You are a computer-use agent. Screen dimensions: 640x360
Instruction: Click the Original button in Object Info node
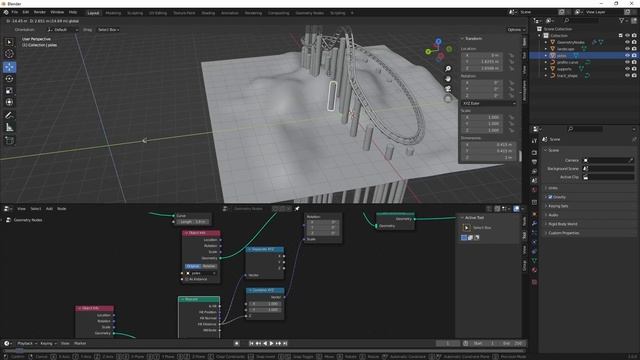(x=193, y=266)
